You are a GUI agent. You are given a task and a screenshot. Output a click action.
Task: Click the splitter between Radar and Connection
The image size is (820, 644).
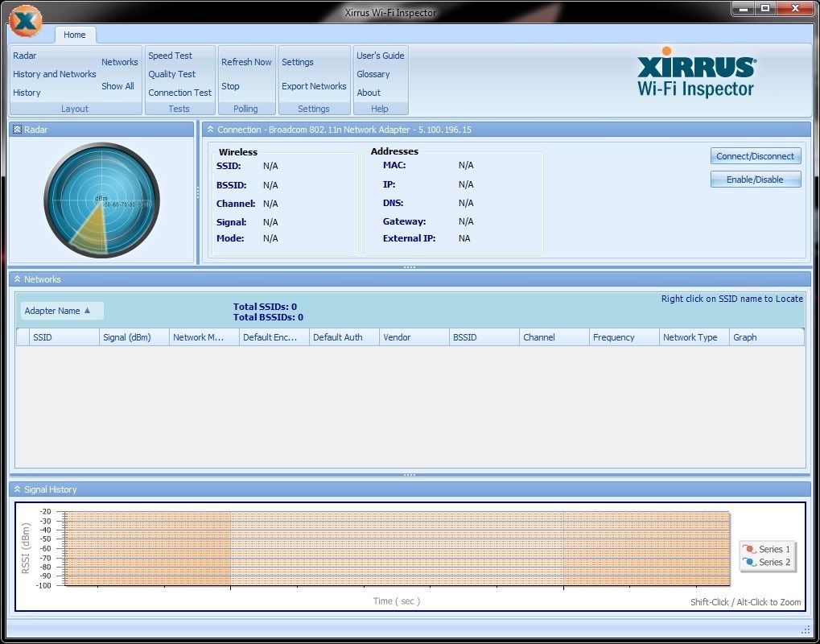198,193
